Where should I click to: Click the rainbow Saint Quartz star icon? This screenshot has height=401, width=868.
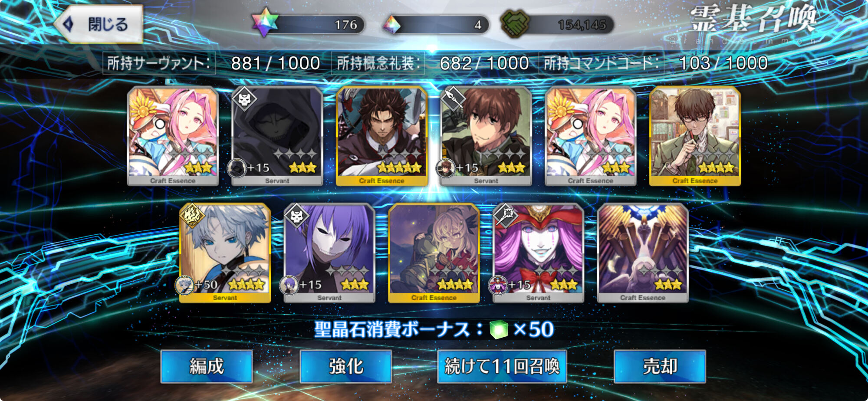(x=265, y=23)
